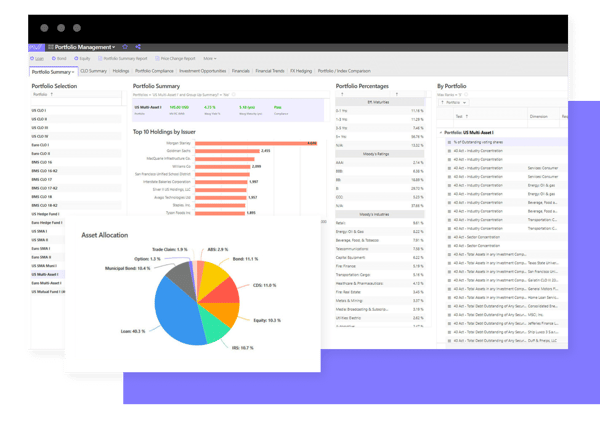Click the favorite star icon
600x429 pixels.
point(125,47)
